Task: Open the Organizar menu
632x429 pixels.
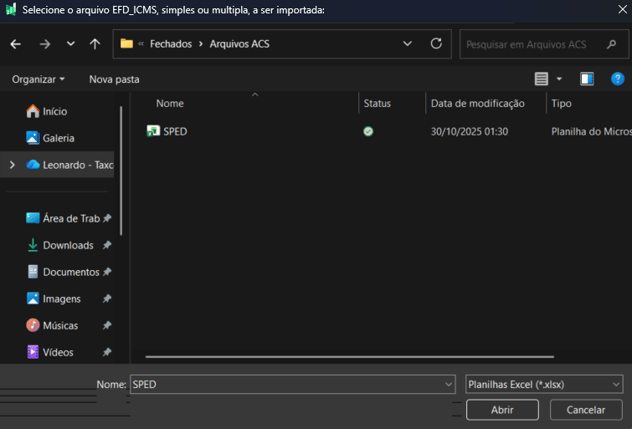Action: pyautogui.click(x=38, y=79)
